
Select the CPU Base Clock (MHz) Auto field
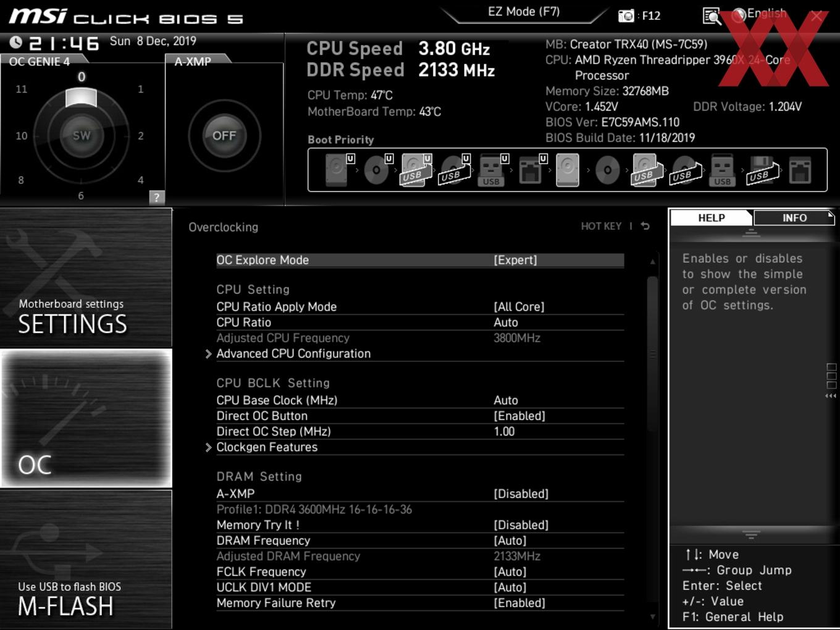pyautogui.click(x=506, y=400)
